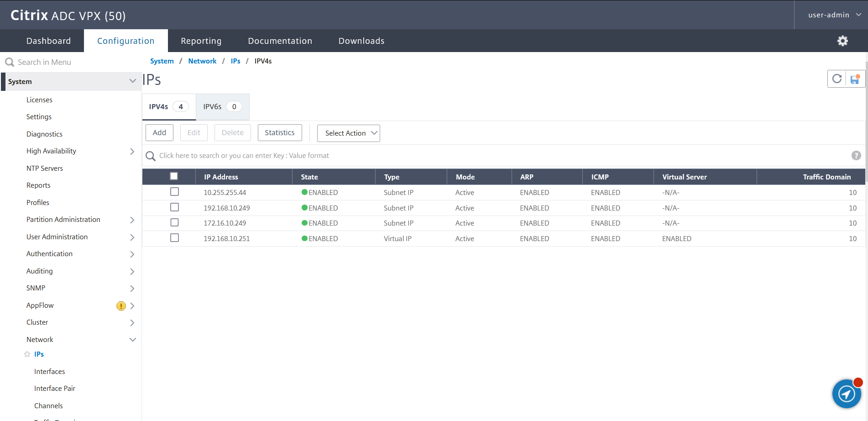Click the star icon next to the IPs entry
This screenshot has height=421, width=868.
click(x=26, y=354)
